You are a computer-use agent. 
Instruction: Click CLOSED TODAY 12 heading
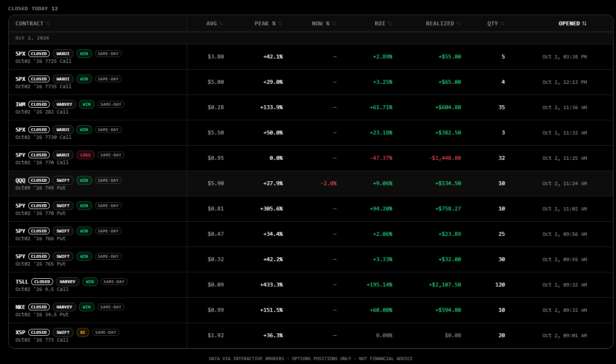(x=33, y=9)
